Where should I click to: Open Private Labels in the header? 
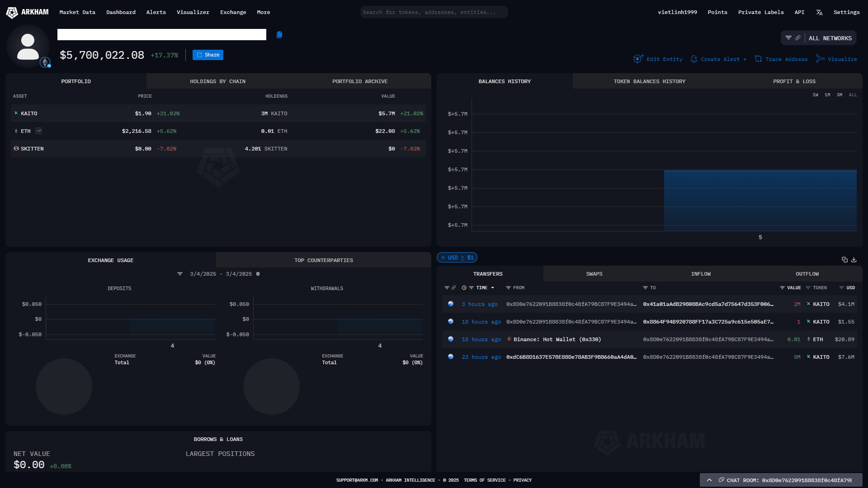(761, 12)
